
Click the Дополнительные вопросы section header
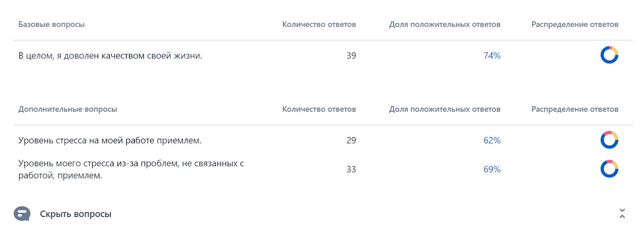click(x=68, y=109)
